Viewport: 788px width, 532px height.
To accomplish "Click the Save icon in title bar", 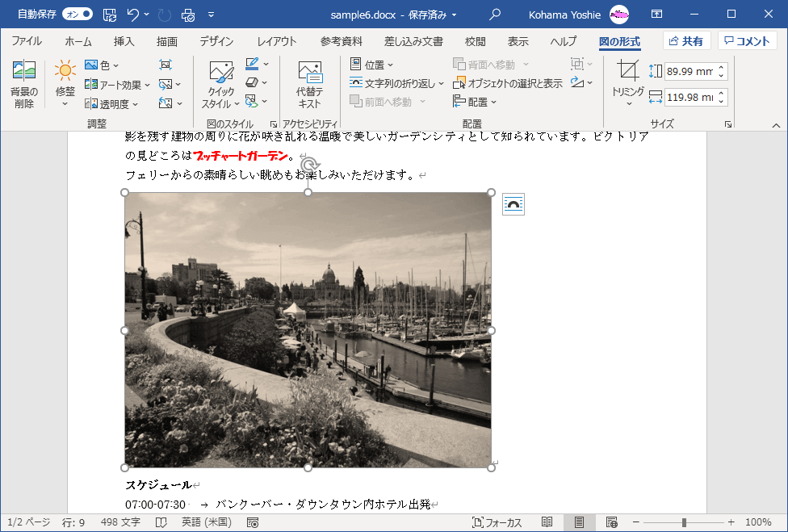I will coord(110,15).
